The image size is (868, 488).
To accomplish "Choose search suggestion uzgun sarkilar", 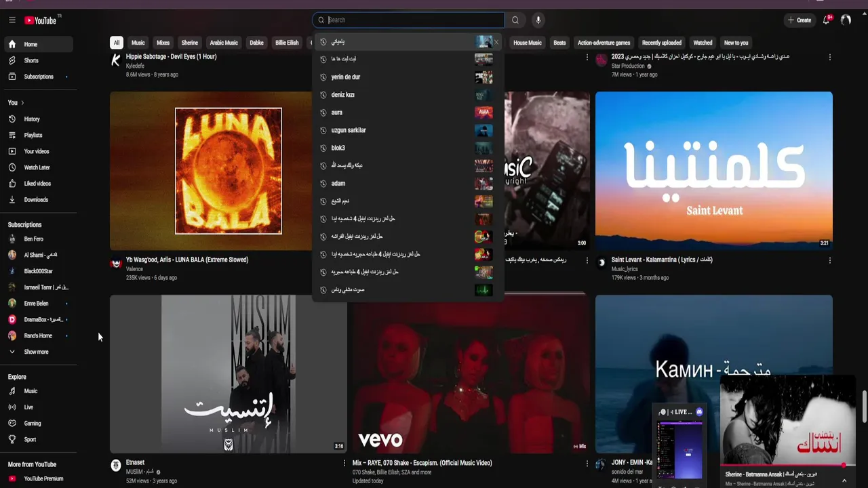I will (x=408, y=130).
